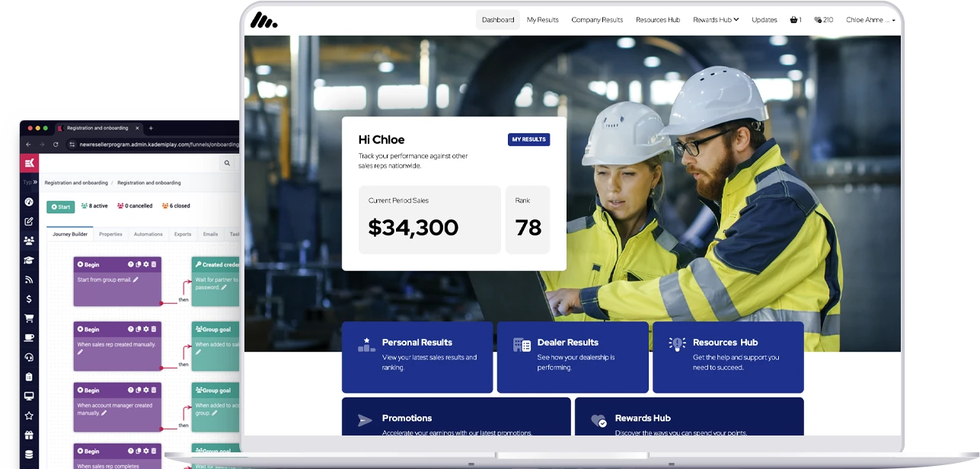Open the database icon in admin sidebar
The height and width of the screenshot is (469, 980).
click(x=29, y=455)
